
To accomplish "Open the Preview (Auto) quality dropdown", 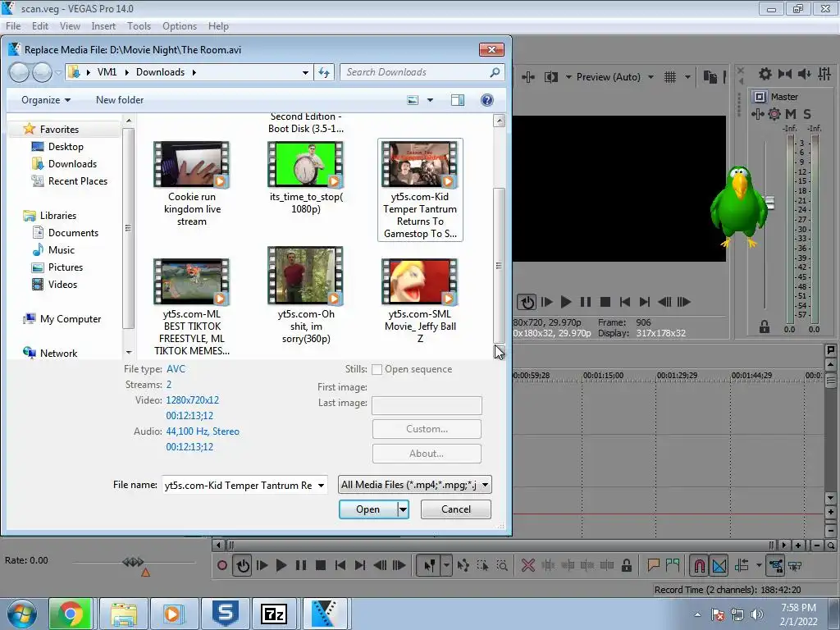I will (651, 77).
